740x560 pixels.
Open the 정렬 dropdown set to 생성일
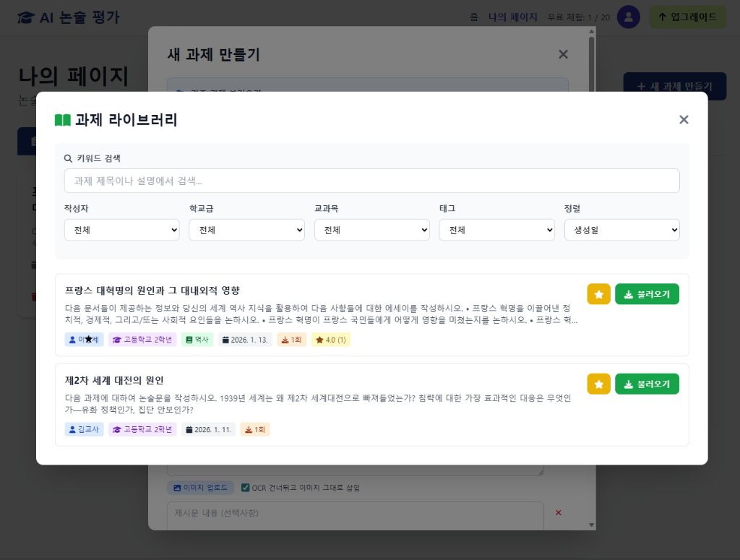[621, 230]
